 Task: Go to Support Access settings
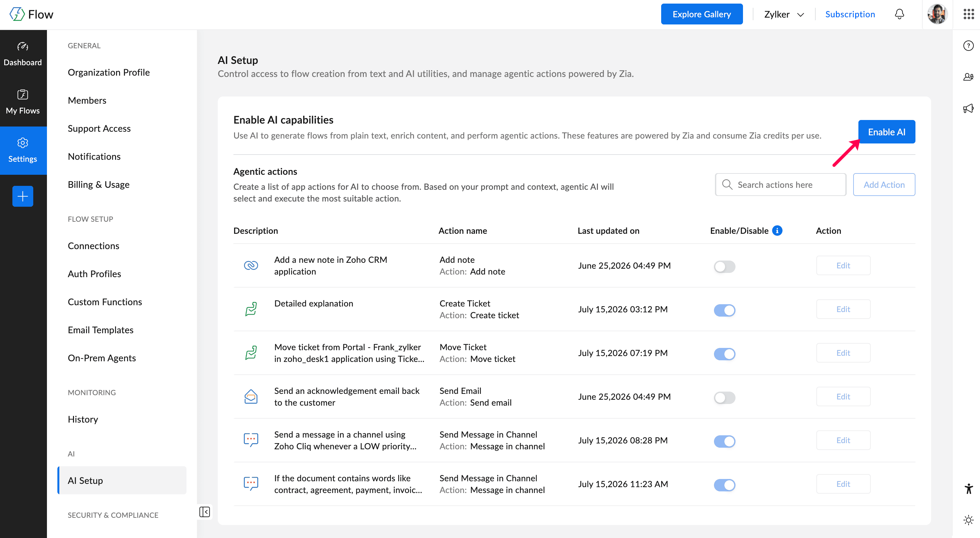coord(99,128)
